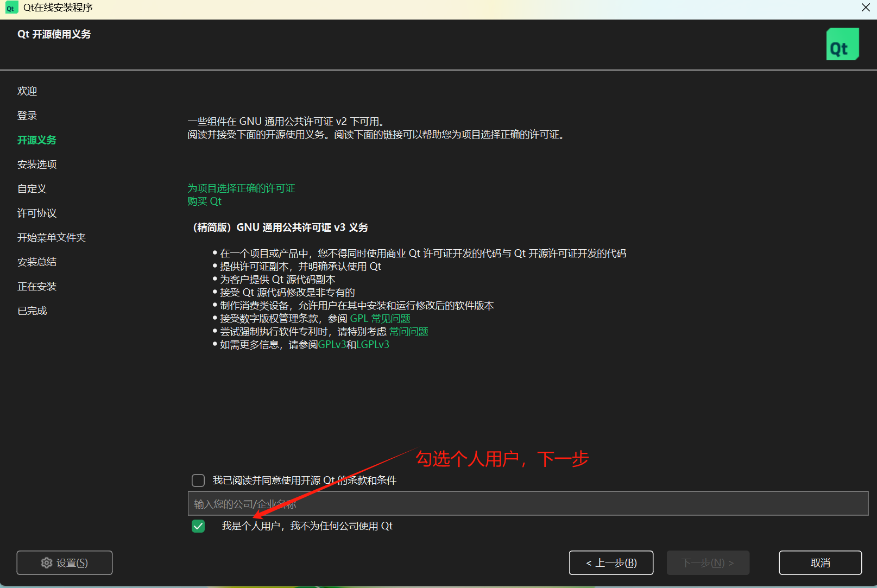
Task: Click the (精简版) GNU 通用公共许可证 v3 义务 heading
Action: pyautogui.click(x=280, y=227)
